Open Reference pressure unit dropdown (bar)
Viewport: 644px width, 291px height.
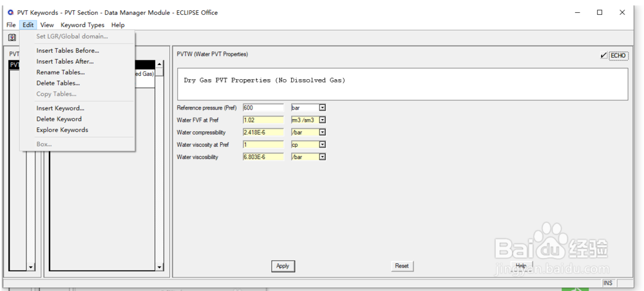[x=323, y=108]
